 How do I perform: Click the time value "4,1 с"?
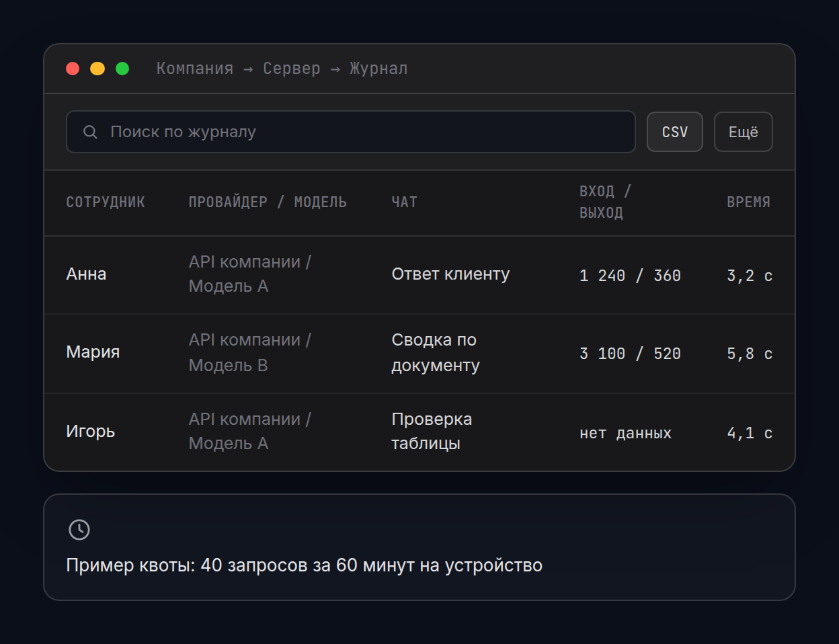coord(750,433)
